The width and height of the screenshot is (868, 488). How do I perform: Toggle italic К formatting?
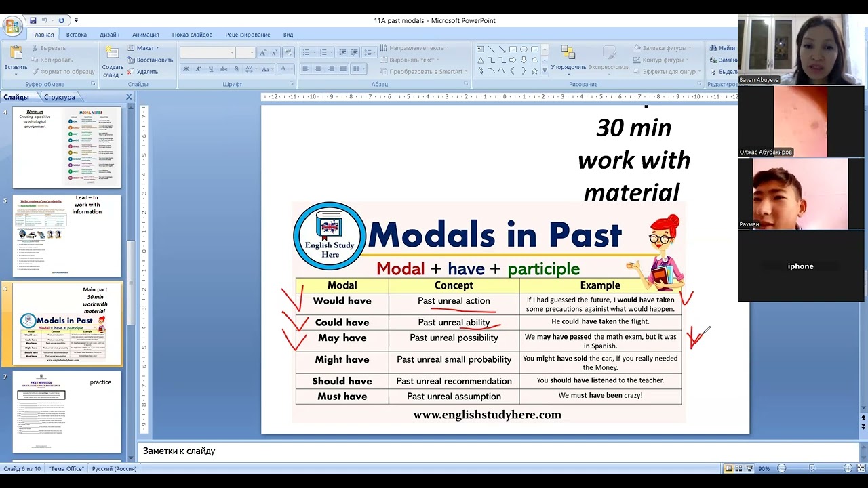199,69
